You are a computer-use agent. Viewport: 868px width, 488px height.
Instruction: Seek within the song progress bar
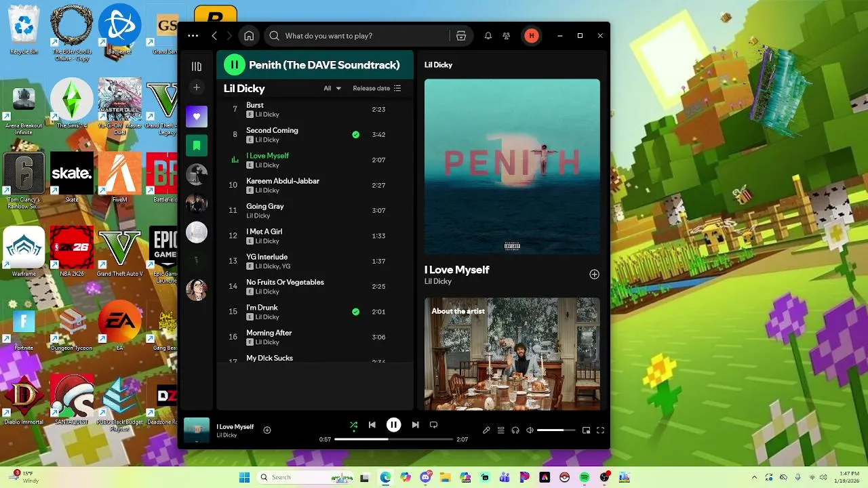[393, 439]
